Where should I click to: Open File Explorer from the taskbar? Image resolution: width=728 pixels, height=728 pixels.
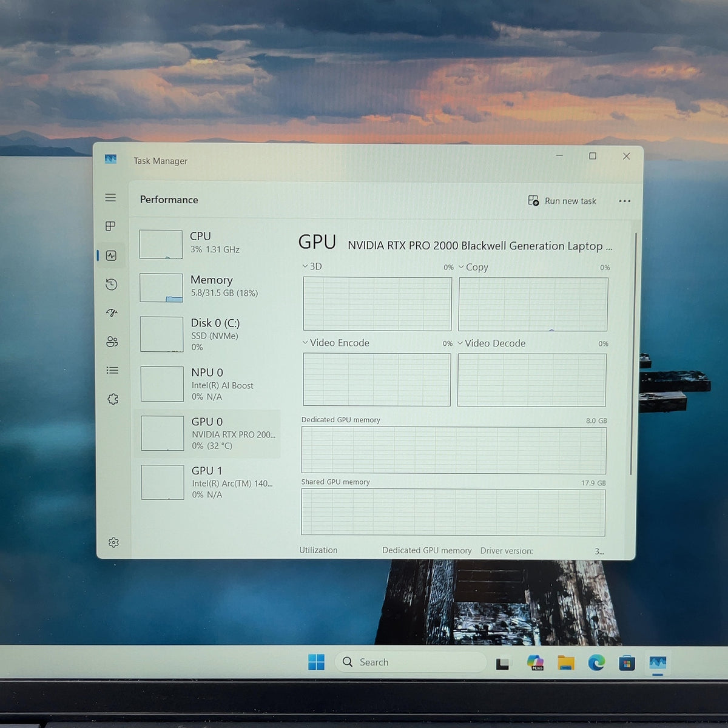pos(566,663)
